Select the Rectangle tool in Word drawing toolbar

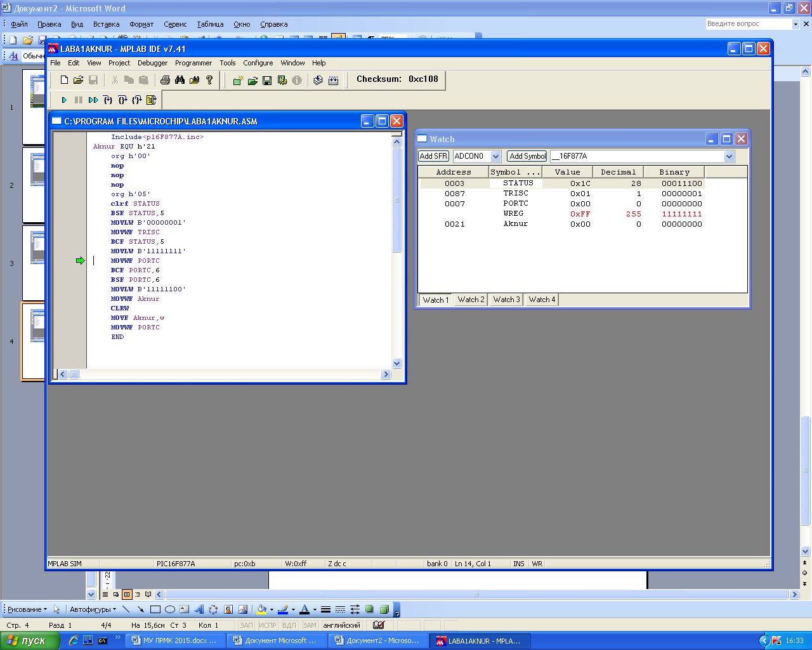155,609
